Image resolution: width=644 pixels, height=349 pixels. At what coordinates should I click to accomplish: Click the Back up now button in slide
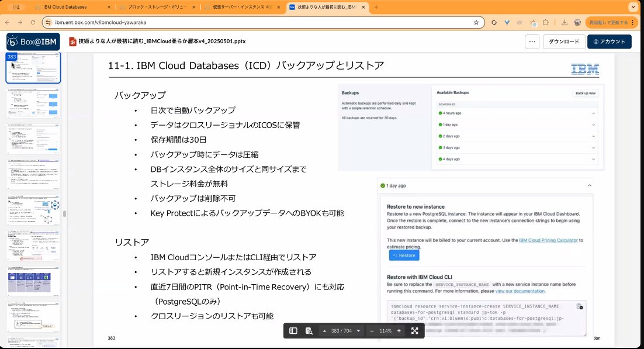click(x=585, y=94)
